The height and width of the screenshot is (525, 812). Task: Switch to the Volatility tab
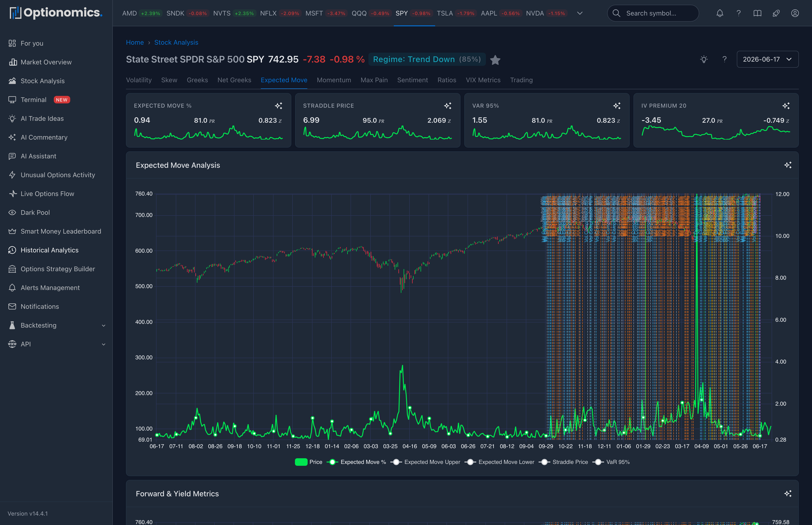coord(139,80)
